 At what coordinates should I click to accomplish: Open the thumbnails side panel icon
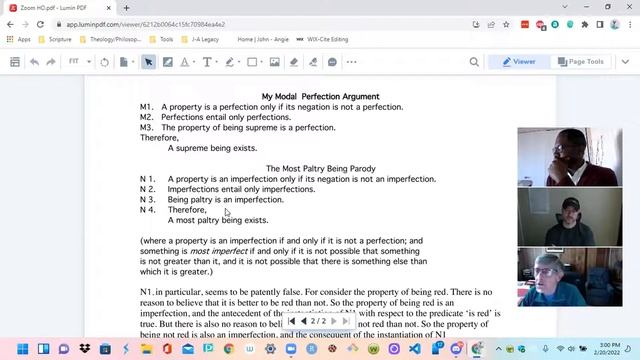(15, 62)
